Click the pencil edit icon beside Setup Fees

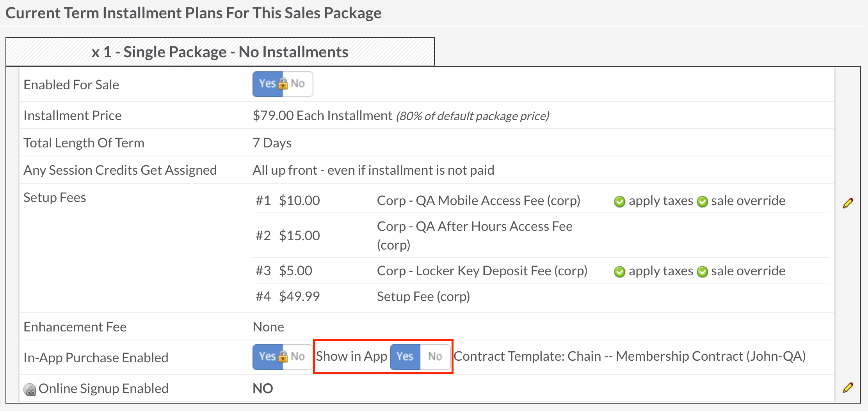coord(848,203)
